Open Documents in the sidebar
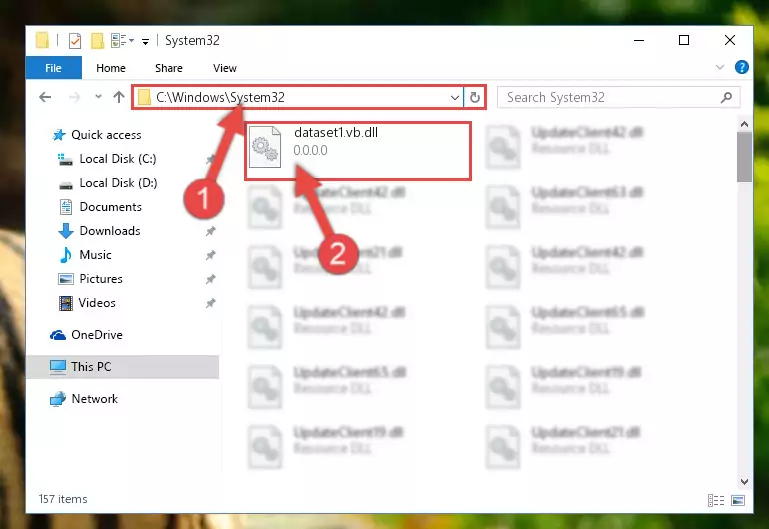The width and height of the screenshot is (769, 529). coord(110,207)
